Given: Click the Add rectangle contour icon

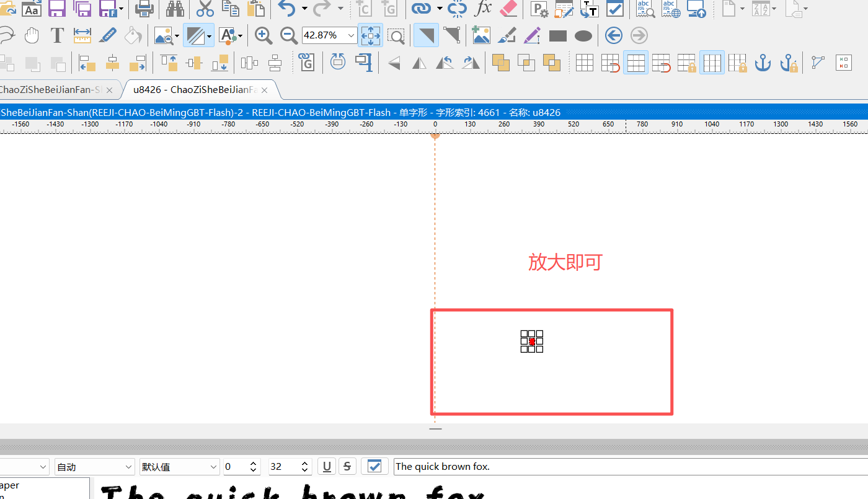Looking at the screenshot, I should pos(558,36).
